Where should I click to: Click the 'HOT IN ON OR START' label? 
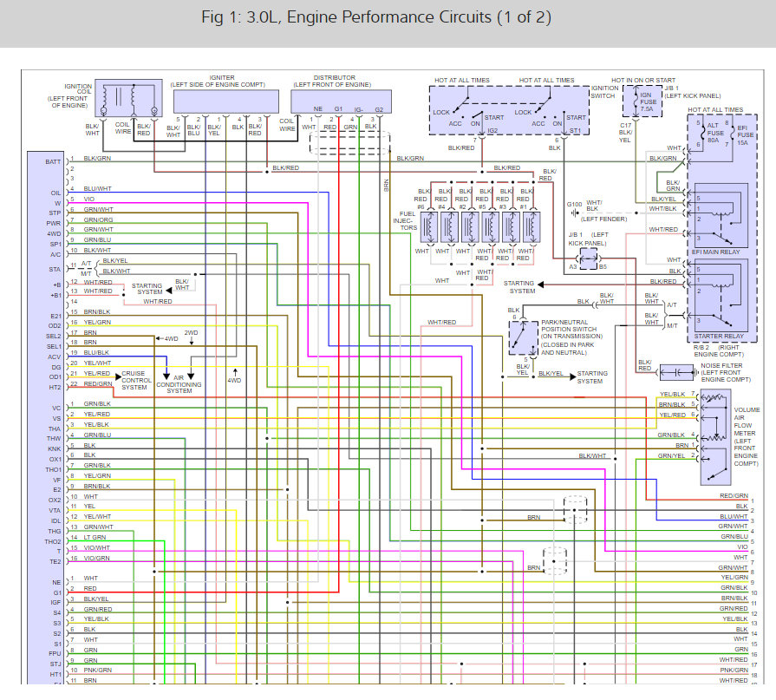(642, 80)
